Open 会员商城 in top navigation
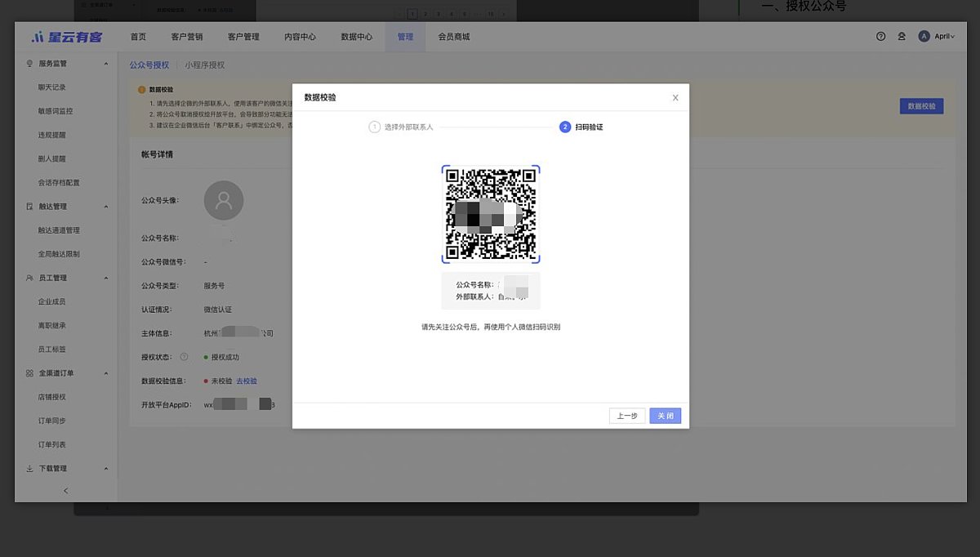980x557 pixels. pyautogui.click(x=454, y=37)
